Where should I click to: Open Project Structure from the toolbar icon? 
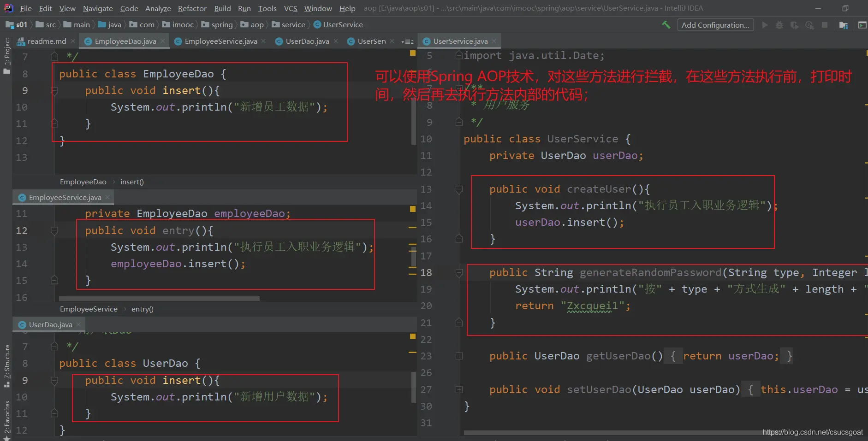point(844,25)
